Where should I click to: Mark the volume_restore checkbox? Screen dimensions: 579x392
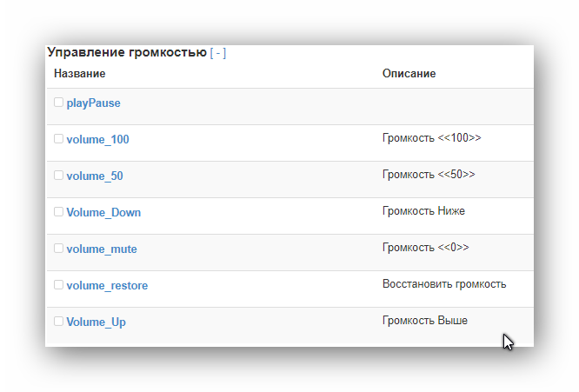pyautogui.click(x=59, y=285)
